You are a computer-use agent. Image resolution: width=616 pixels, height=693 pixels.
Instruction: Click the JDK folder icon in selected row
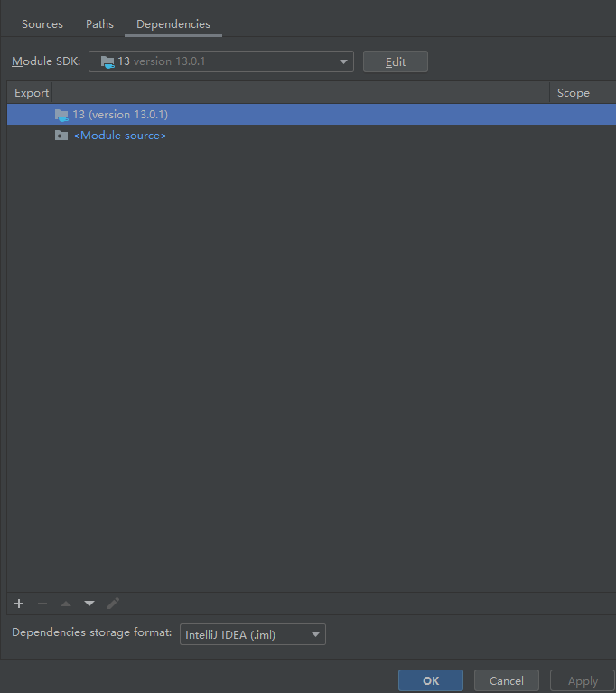click(x=61, y=115)
